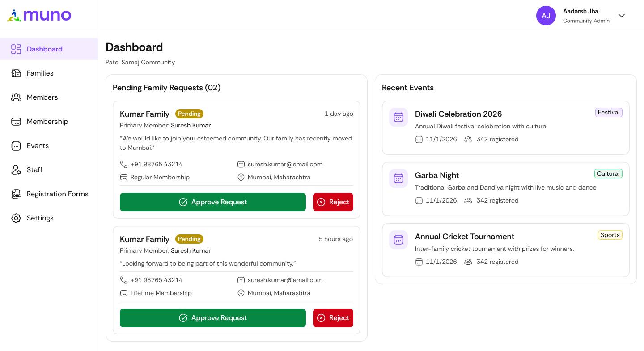Click "342 registered" under Diwali Celebration
Screen dimensions: 644x351
click(497, 139)
